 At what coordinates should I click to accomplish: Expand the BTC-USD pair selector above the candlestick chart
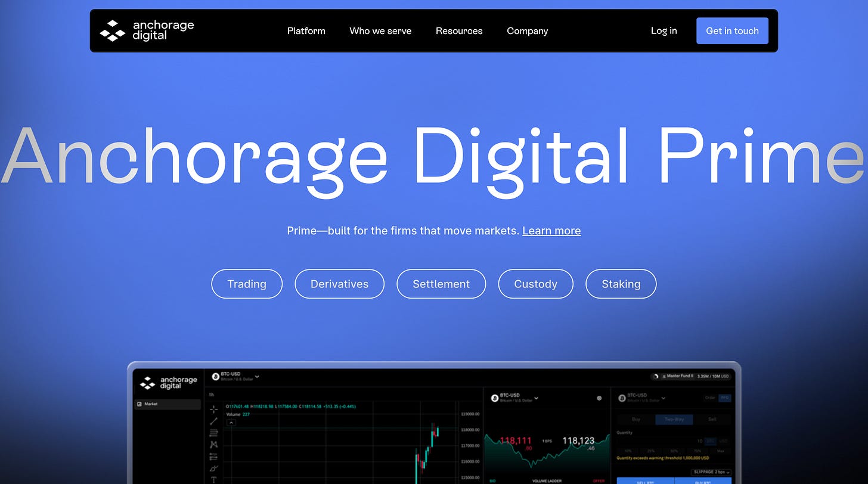click(235, 377)
